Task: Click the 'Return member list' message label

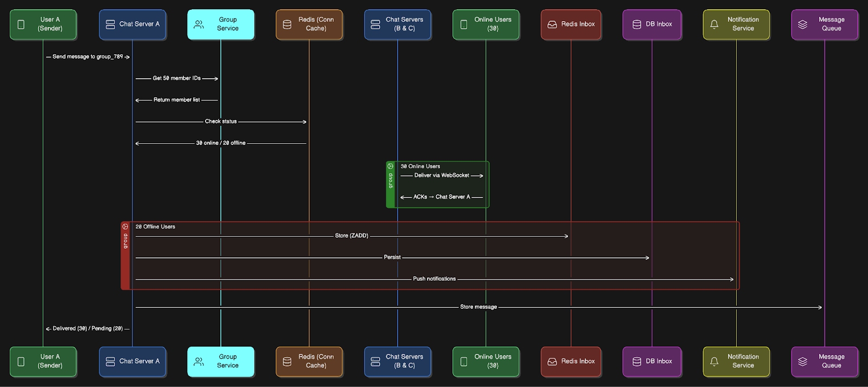Action: (177, 100)
